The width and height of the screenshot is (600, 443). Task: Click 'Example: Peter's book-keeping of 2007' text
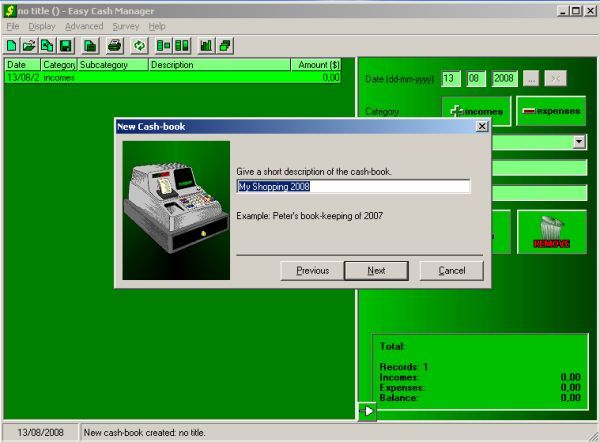[310, 216]
